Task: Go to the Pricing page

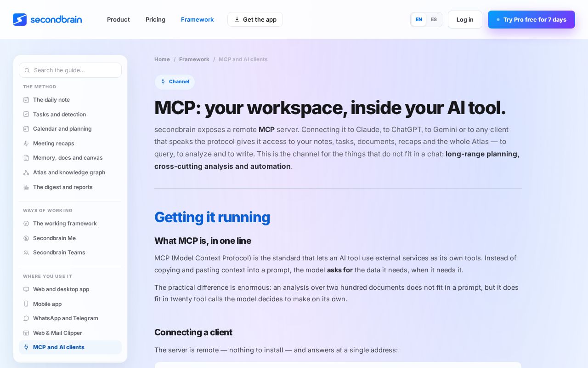Action: (x=155, y=19)
